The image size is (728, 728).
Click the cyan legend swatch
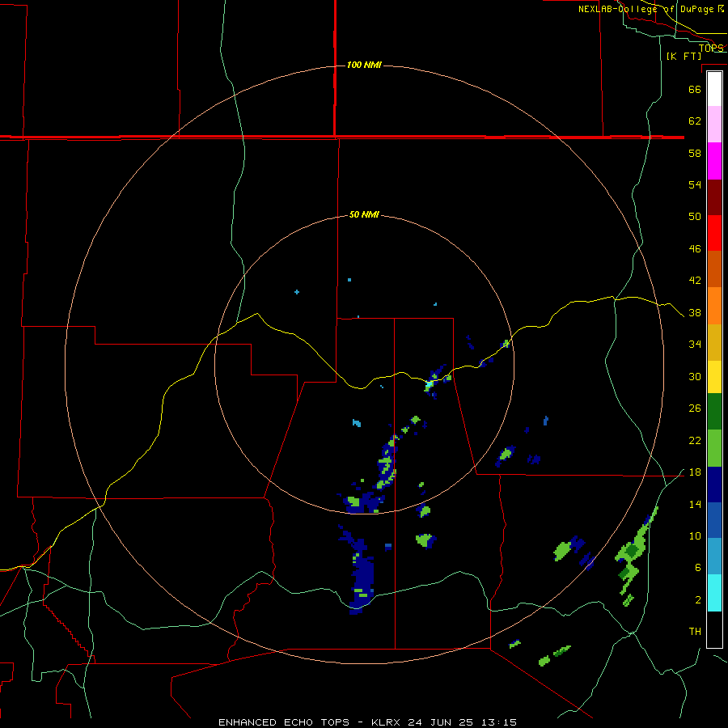714,593
